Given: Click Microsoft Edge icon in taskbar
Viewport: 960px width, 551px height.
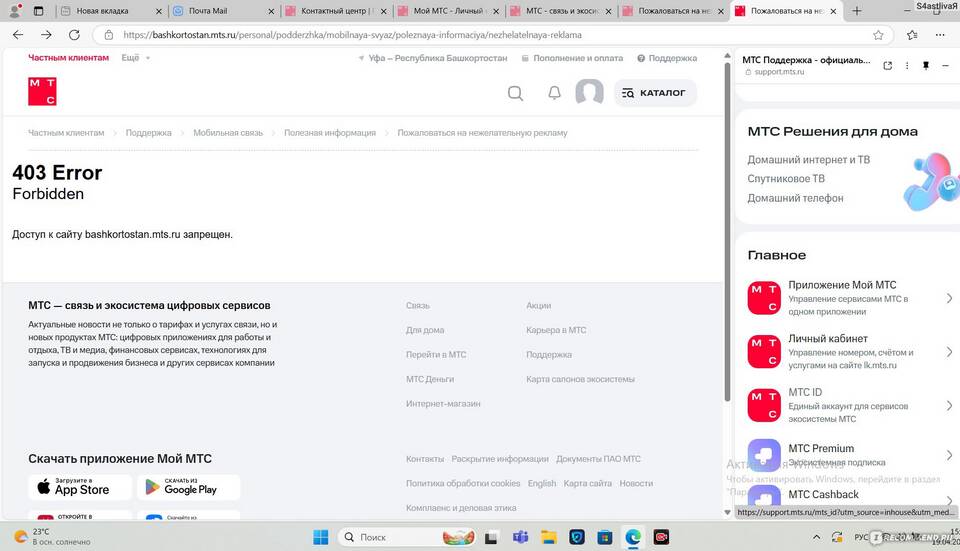Looking at the screenshot, I should pyautogui.click(x=633, y=537).
